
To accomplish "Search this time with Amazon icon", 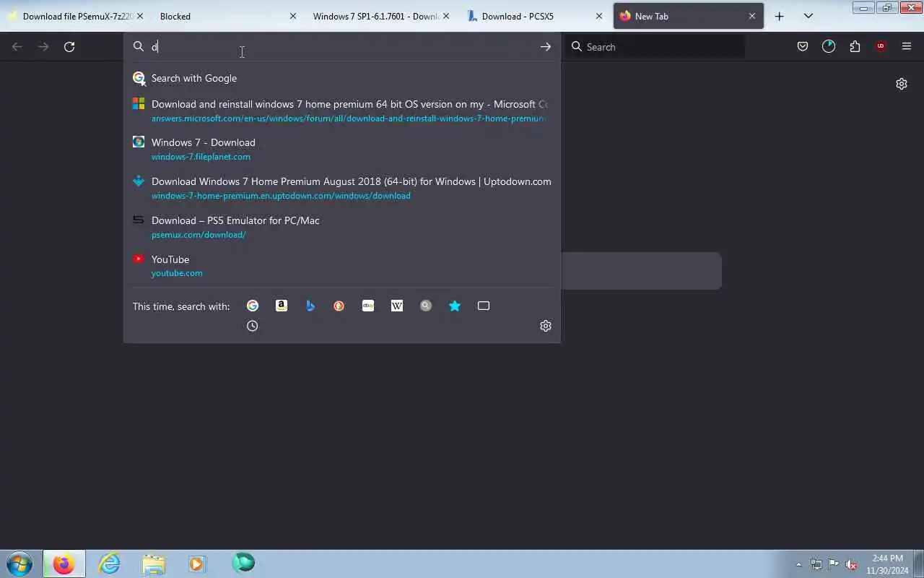I will tap(282, 306).
